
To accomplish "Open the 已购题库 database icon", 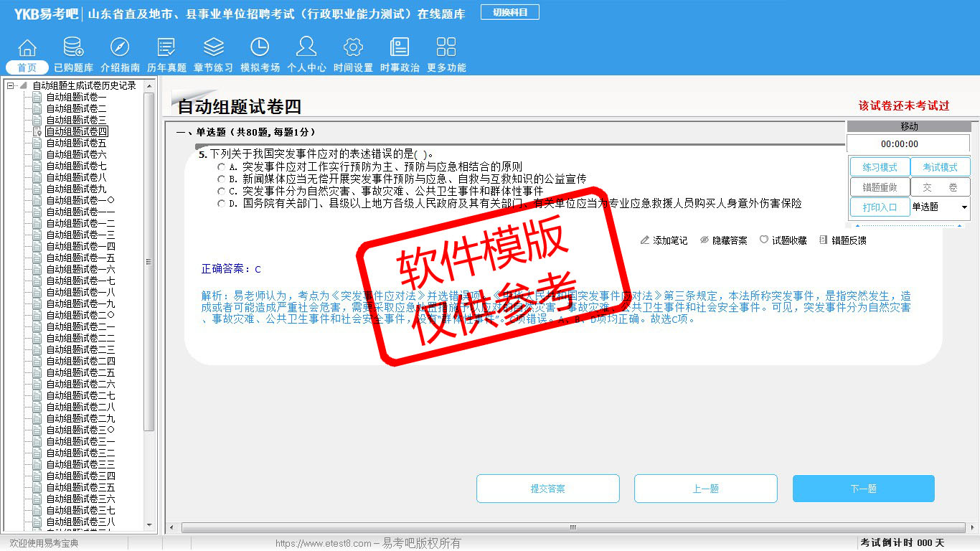I will pyautogui.click(x=73, y=48).
